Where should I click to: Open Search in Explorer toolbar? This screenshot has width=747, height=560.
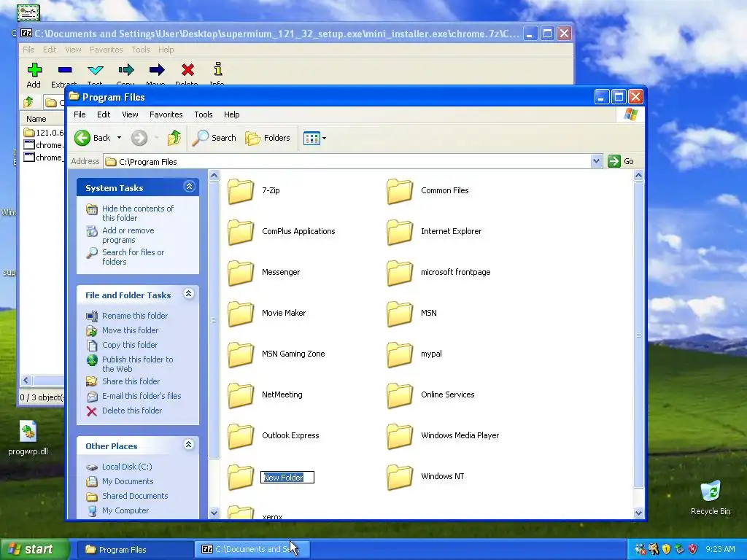214,138
